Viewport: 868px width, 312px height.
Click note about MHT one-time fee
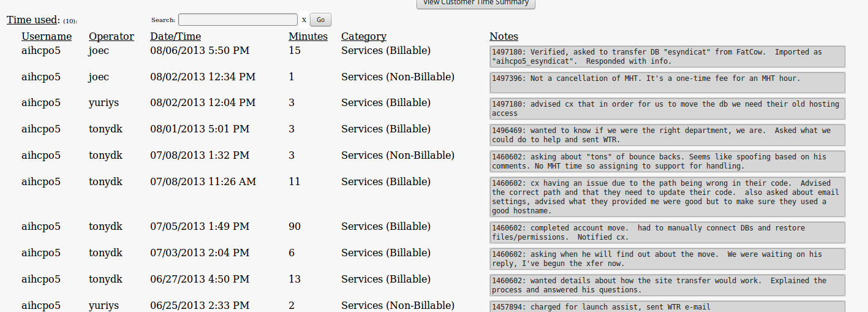coord(667,83)
